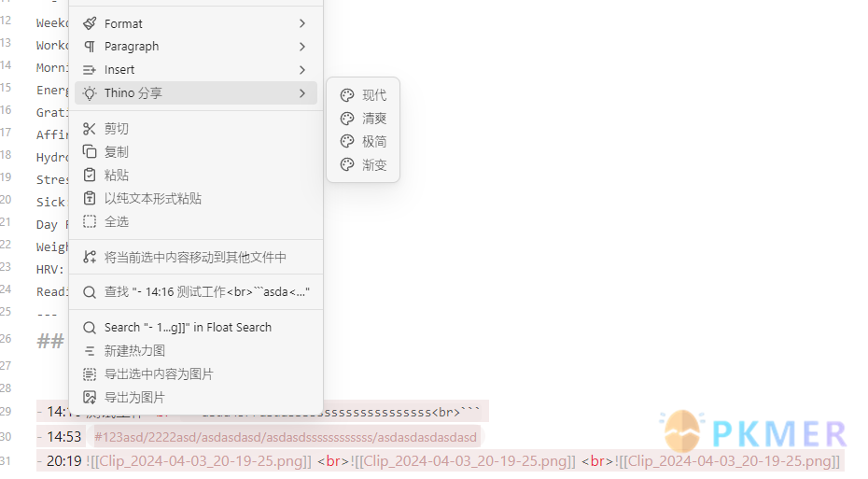Pick the 渐变 share theme
The image size is (868, 479).
[x=363, y=165]
